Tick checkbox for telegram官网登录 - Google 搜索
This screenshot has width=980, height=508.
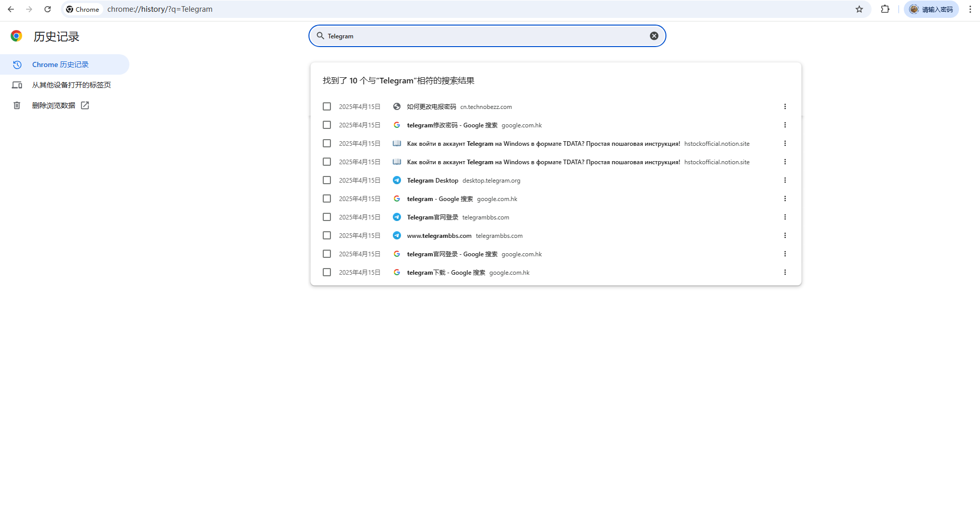[x=327, y=254]
